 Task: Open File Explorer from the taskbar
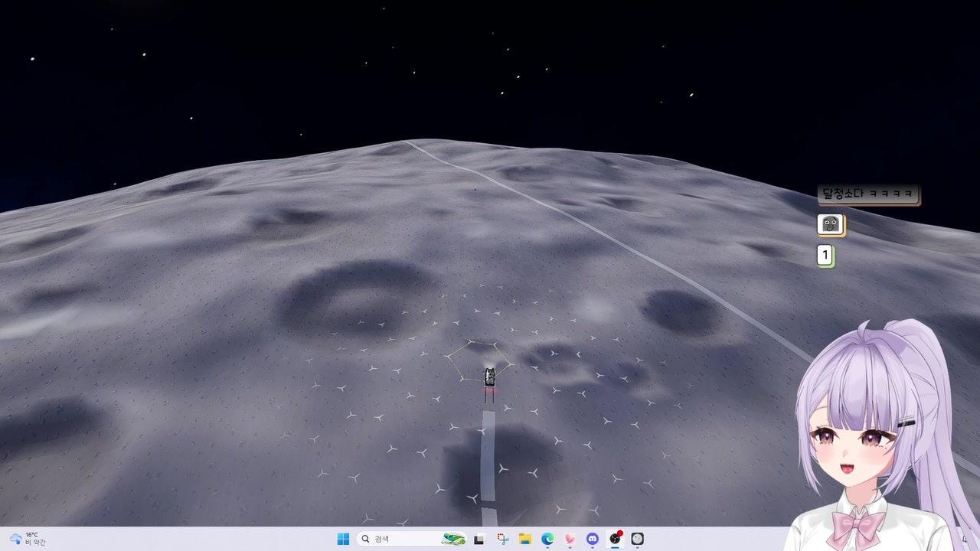tap(525, 539)
